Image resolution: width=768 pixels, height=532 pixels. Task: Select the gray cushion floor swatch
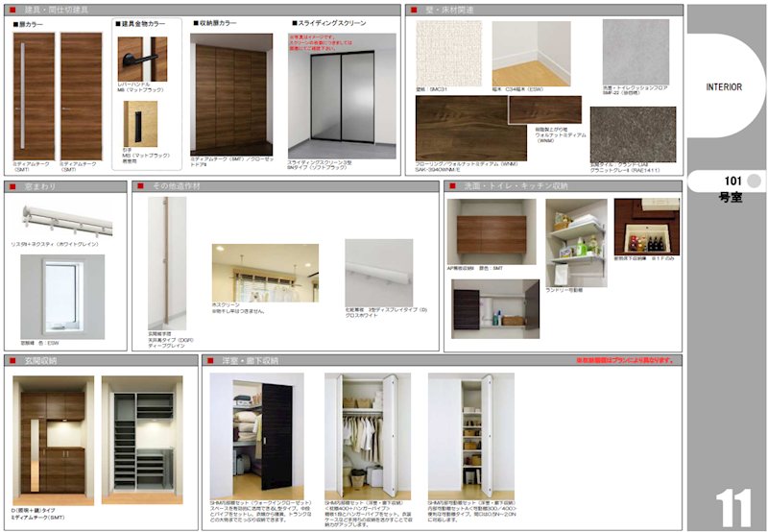pyautogui.click(x=636, y=51)
